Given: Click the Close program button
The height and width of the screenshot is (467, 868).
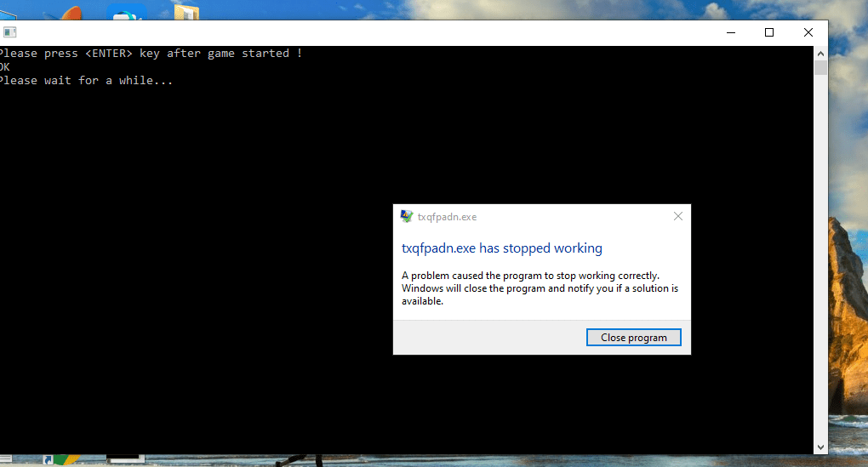Looking at the screenshot, I should (633, 338).
